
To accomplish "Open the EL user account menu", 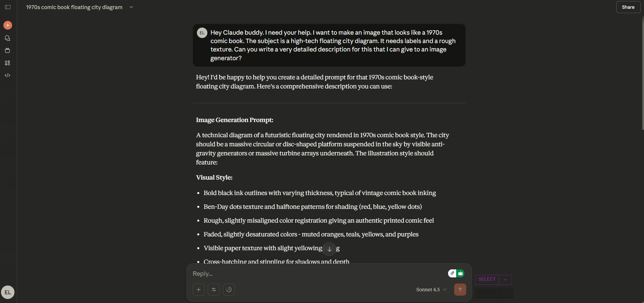I will point(8,292).
